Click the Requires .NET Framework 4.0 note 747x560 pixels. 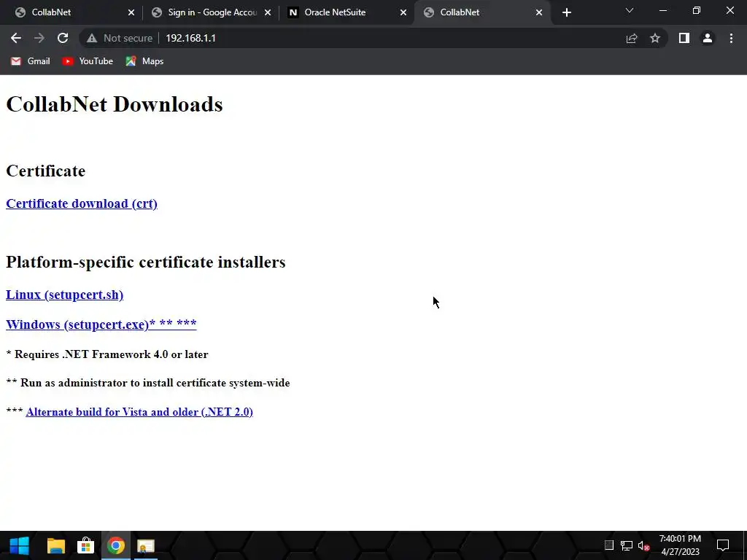pos(107,354)
